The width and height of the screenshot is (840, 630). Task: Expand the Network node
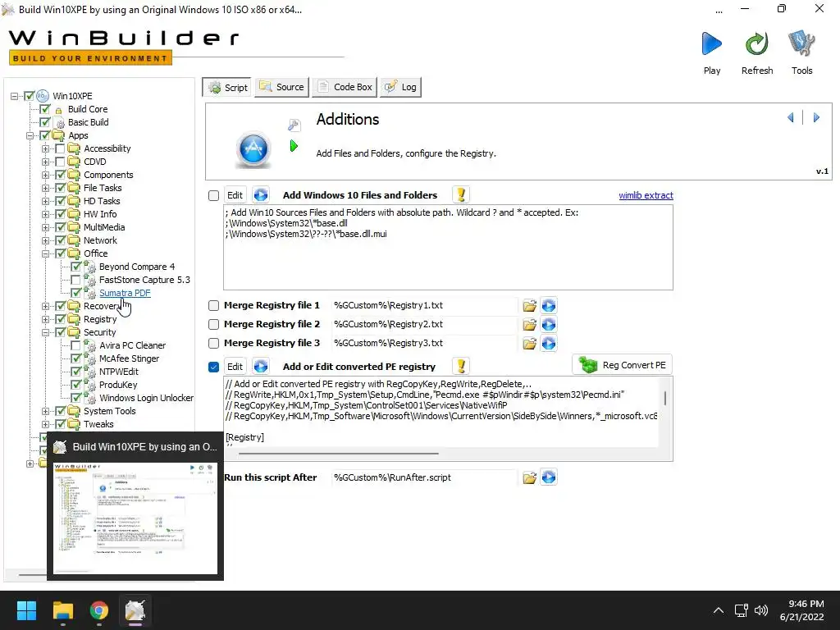click(46, 240)
